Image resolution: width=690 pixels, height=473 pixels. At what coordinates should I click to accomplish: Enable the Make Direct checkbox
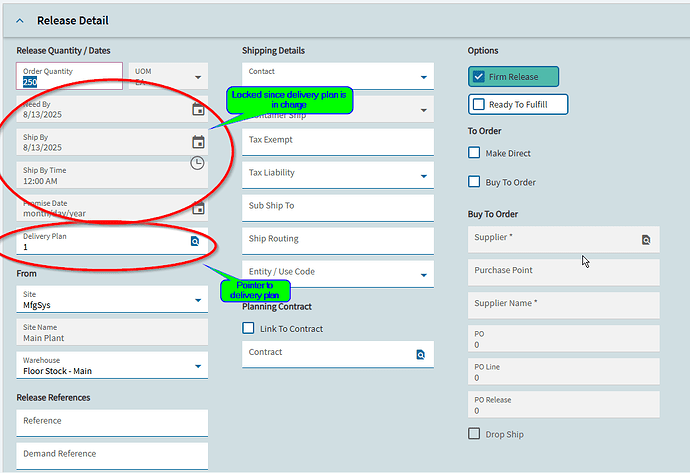point(474,153)
